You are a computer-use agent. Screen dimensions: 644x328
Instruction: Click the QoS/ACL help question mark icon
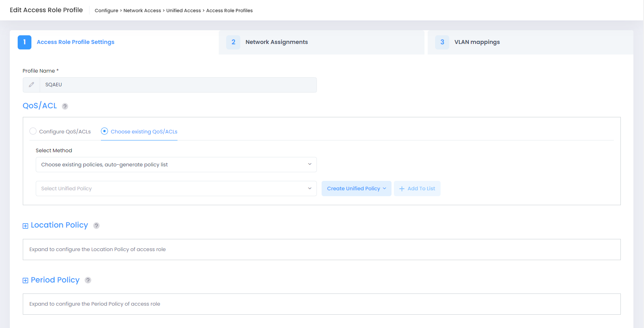click(x=65, y=106)
